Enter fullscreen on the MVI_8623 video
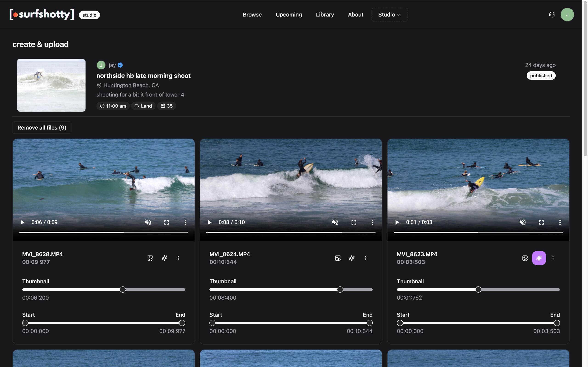 tap(541, 222)
